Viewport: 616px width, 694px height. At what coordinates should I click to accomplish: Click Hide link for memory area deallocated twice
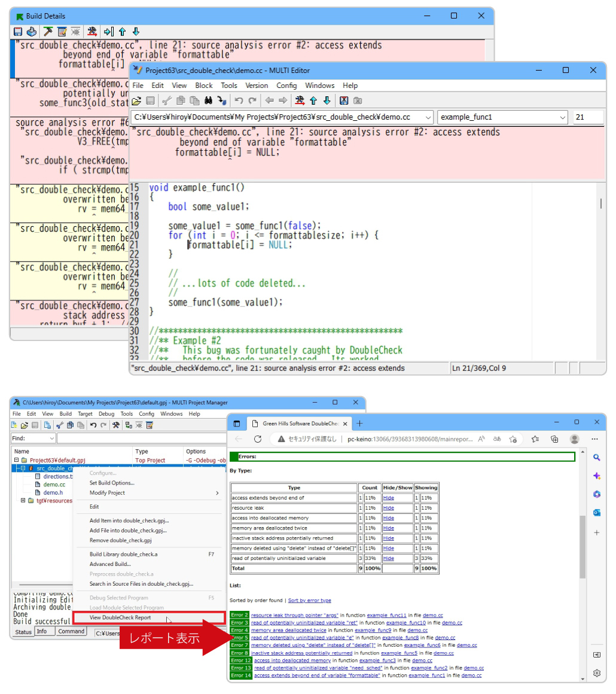389,528
